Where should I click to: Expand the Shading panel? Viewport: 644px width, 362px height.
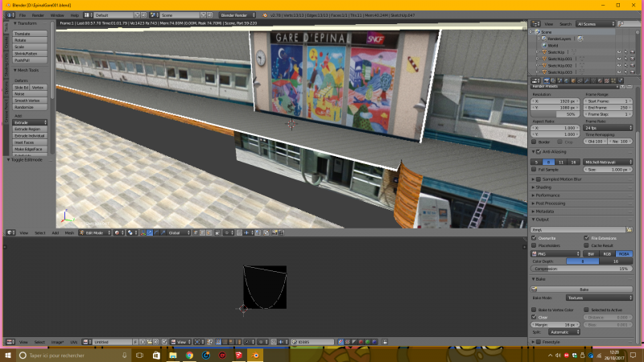click(543, 187)
